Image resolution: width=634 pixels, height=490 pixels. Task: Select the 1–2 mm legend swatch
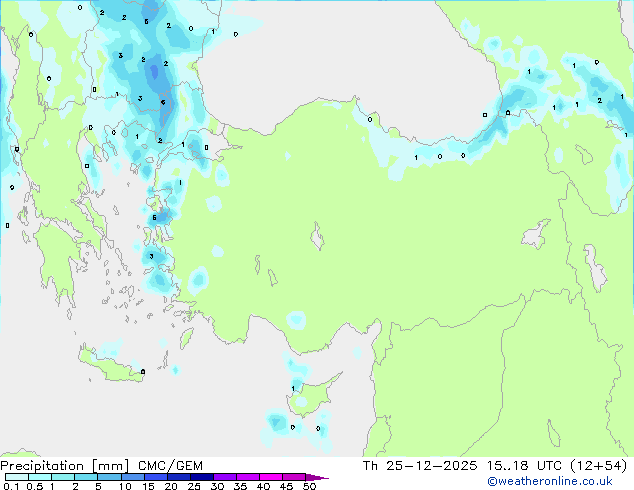tap(63, 477)
